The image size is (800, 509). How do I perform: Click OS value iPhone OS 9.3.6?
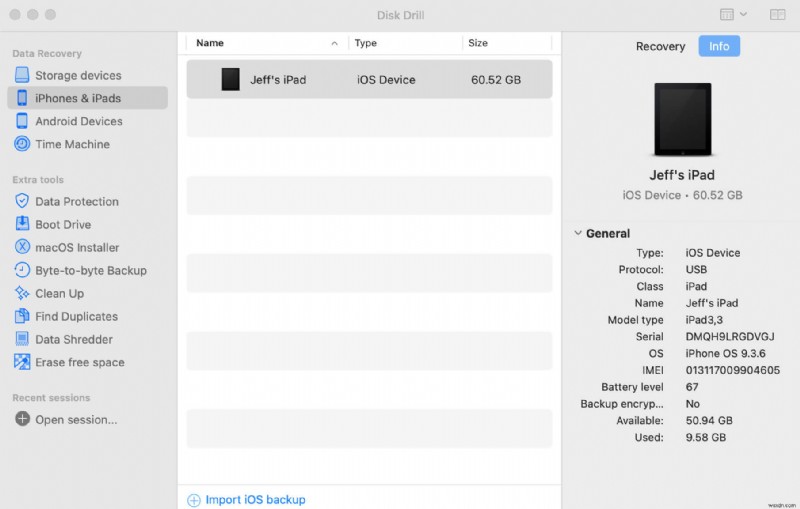tap(725, 353)
